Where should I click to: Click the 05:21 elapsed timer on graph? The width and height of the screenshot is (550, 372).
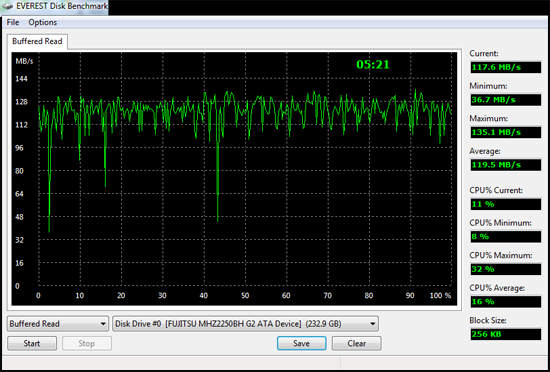pos(373,65)
